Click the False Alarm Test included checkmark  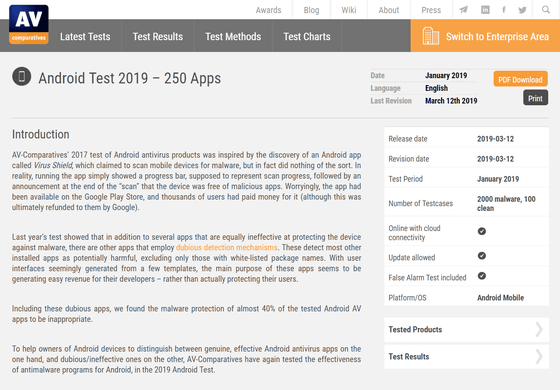[x=482, y=276]
